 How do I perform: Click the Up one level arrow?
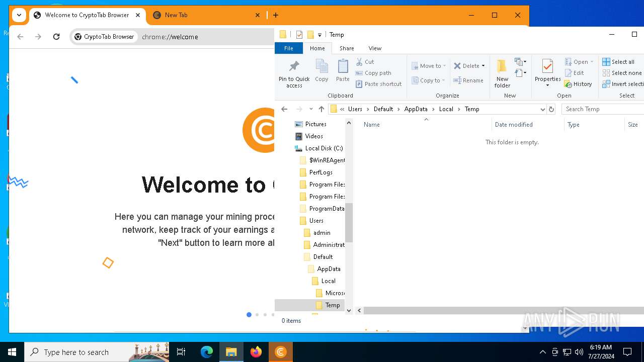tap(321, 109)
